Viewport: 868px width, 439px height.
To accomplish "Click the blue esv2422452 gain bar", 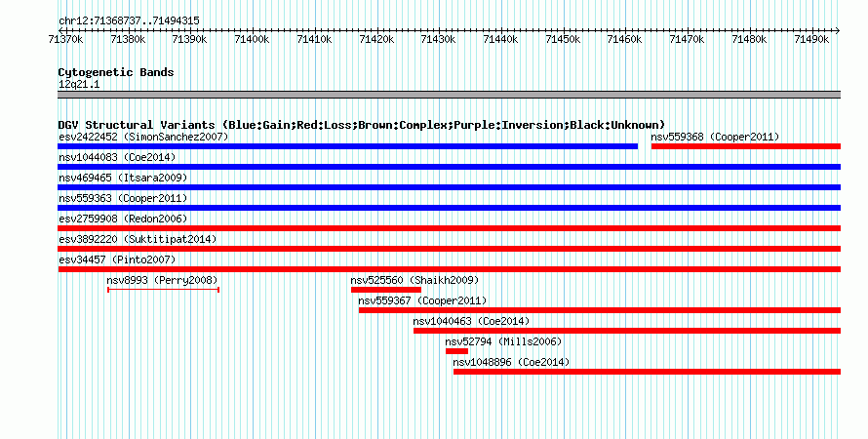I will click(347, 146).
